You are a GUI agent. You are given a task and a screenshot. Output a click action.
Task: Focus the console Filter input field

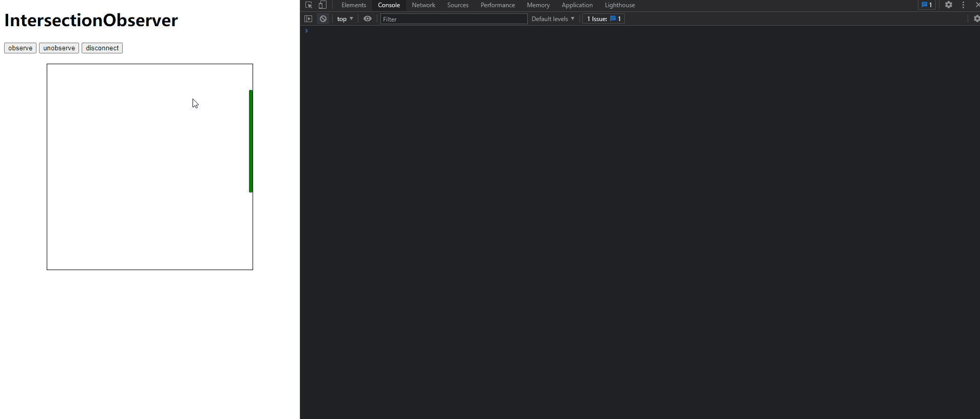click(454, 19)
